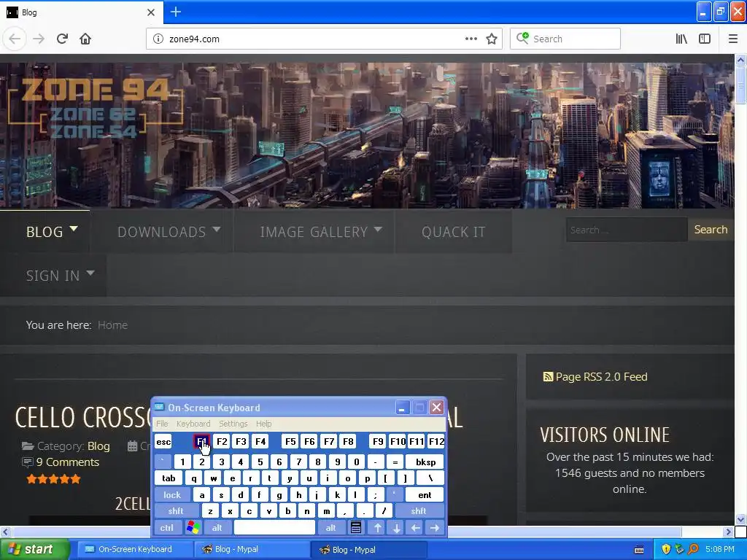Click the horizontal scrollbar left arrow
Viewport: 747px width, 560px height.
pyautogui.click(x=5, y=532)
